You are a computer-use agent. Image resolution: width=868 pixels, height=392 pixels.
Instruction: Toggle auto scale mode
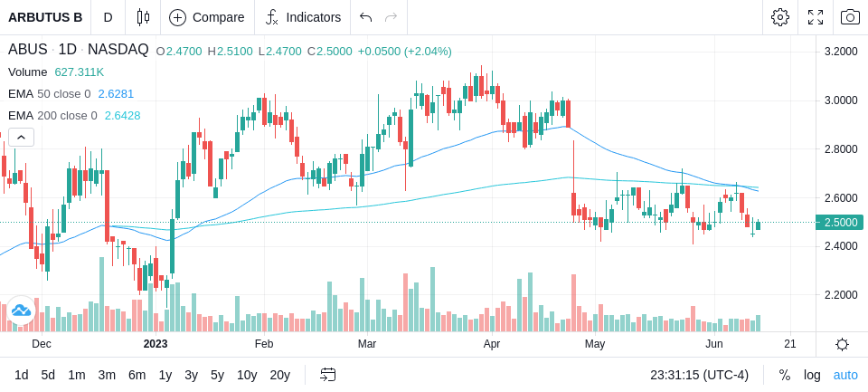845,375
